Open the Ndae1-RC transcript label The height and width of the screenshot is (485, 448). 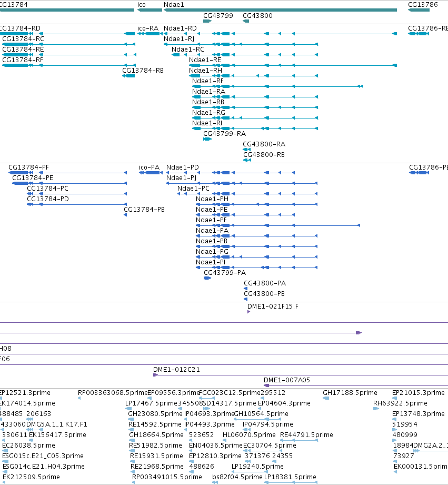(188, 49)
